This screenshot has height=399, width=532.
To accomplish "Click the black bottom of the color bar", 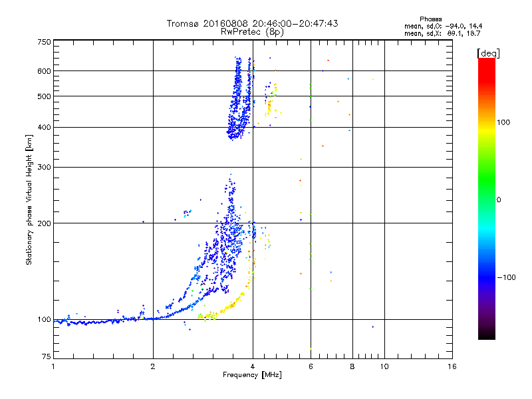I will [x=487, y=334].
